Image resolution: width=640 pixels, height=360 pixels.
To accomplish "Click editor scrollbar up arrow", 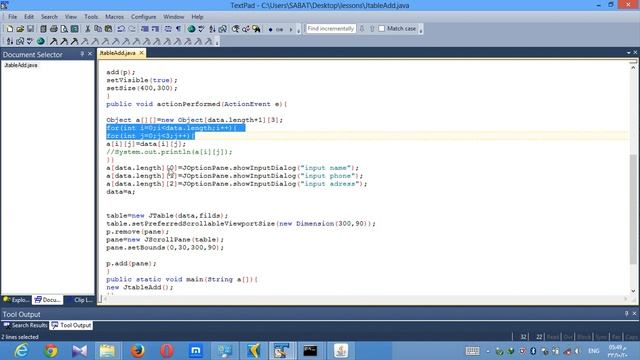I will 633,68.
